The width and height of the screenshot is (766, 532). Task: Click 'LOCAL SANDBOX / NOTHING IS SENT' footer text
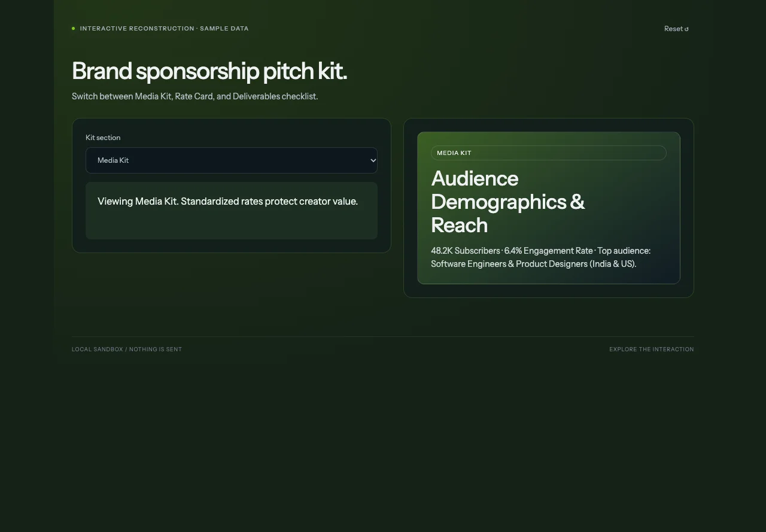pyautogui.click(x=127, y=349)
